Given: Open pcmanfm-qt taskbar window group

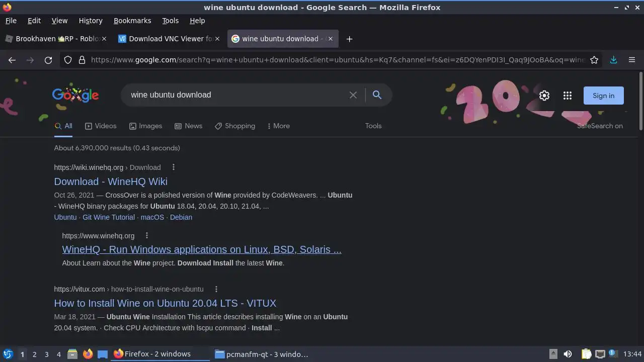Looking at the screenshot, I should 262,354.
